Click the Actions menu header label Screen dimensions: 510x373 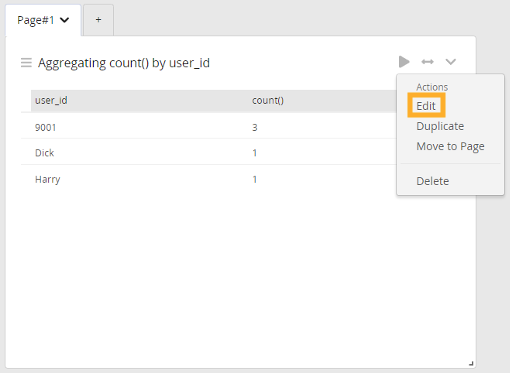(432, 87)
